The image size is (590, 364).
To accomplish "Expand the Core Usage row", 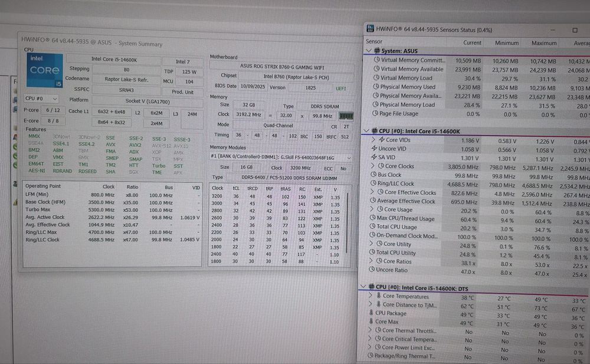I will tap(372, 209).
